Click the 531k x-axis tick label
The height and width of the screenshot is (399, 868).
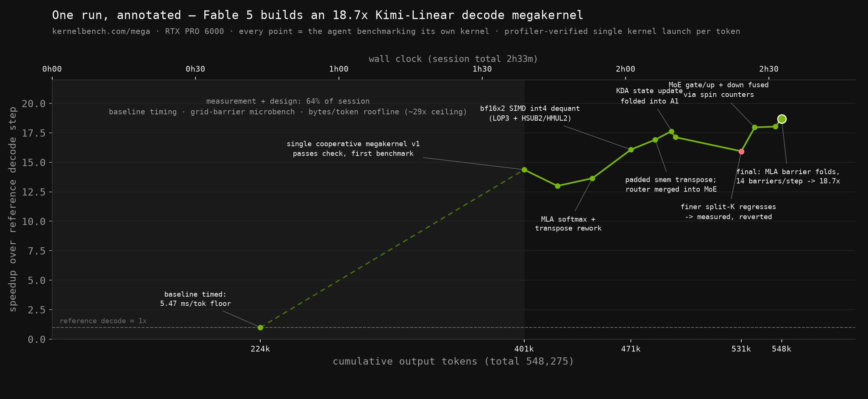741,349
